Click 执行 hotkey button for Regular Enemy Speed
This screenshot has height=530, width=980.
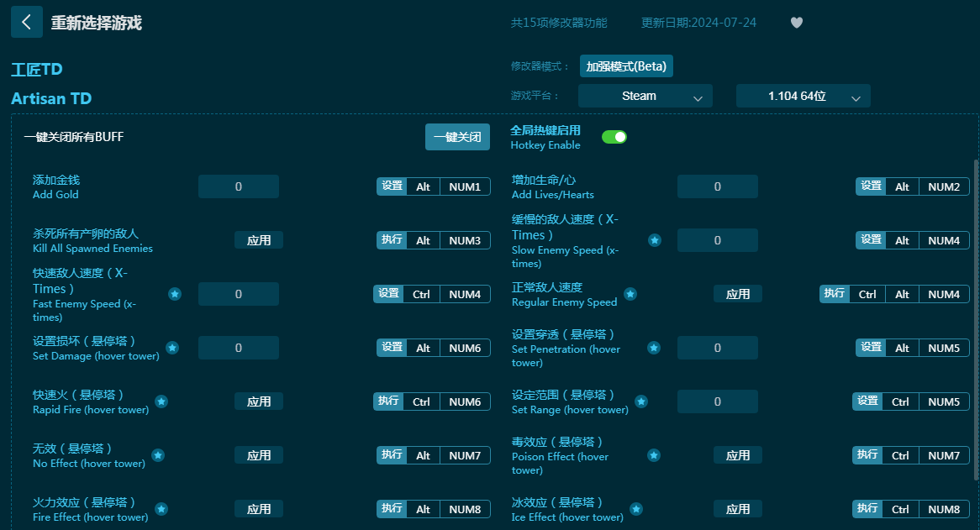[x=835, y=293]
